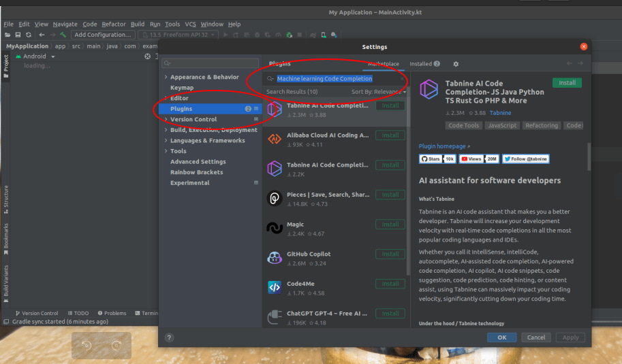Image resolution: width=622 pixels, height=364 pixels.
Task: Select Experimental in settings tree
Action: 189,182
